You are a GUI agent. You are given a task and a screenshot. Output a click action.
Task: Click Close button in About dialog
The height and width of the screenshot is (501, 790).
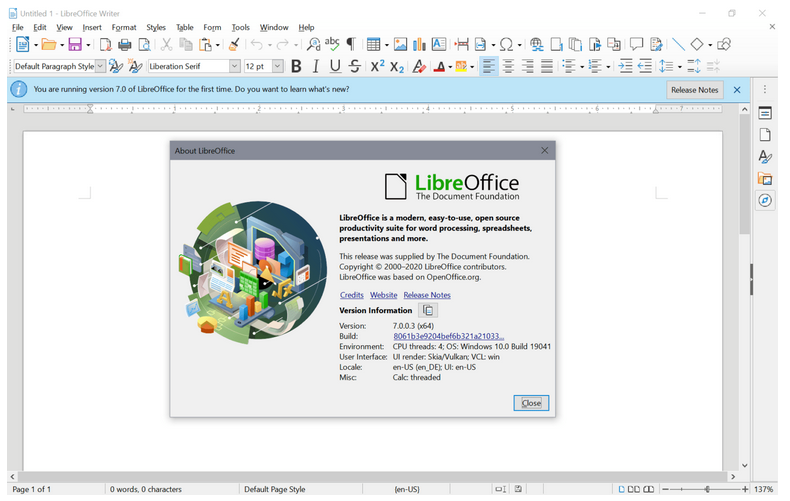tap(531, 403)
